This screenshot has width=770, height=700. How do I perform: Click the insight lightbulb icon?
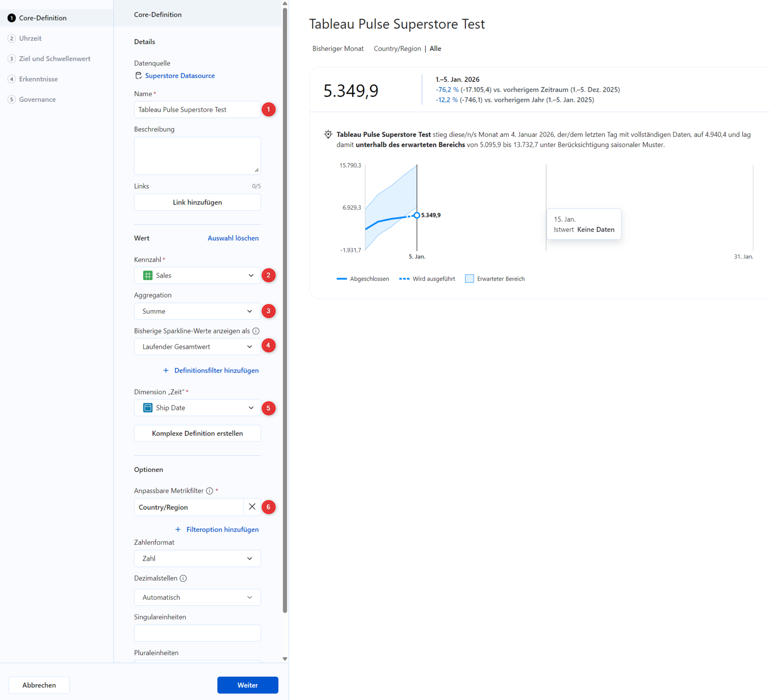click(328, 134)
